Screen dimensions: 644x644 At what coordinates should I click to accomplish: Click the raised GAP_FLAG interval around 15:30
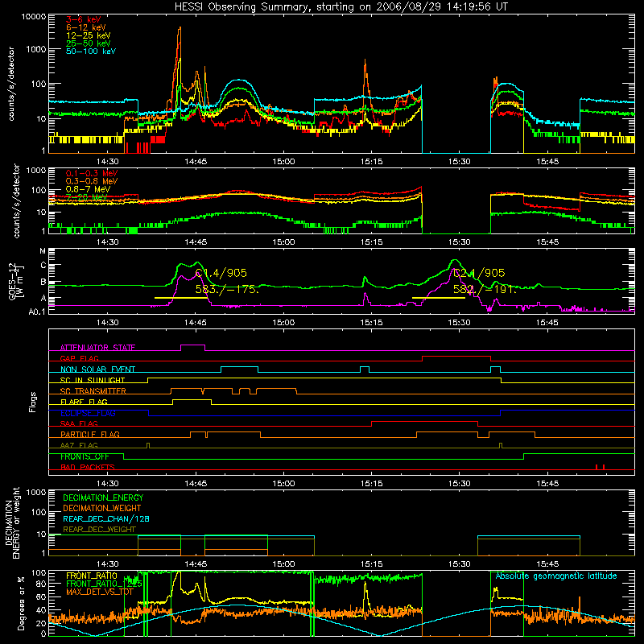click(x=456, y=357)
